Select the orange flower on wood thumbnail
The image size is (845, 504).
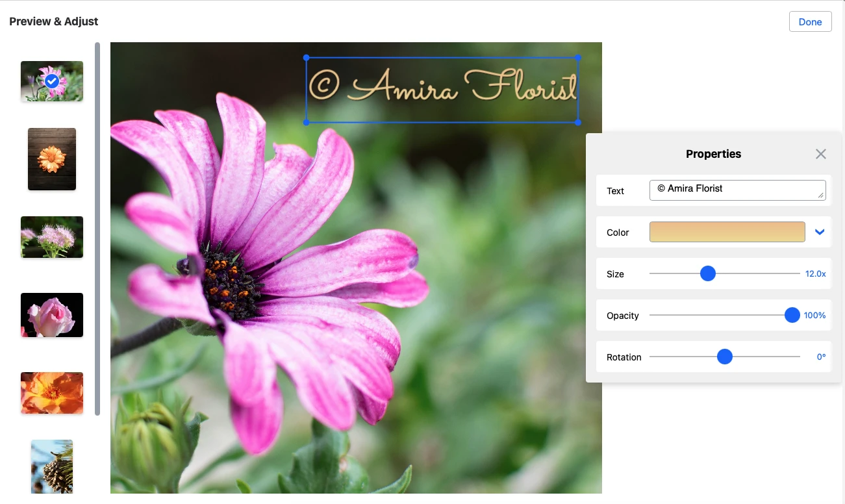click(x=52, y=159)
